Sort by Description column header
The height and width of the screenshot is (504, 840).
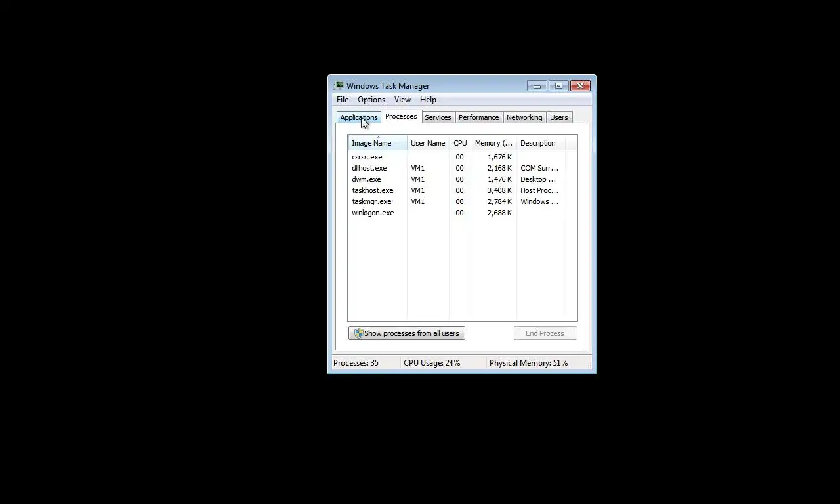click(x=541, y=143)
